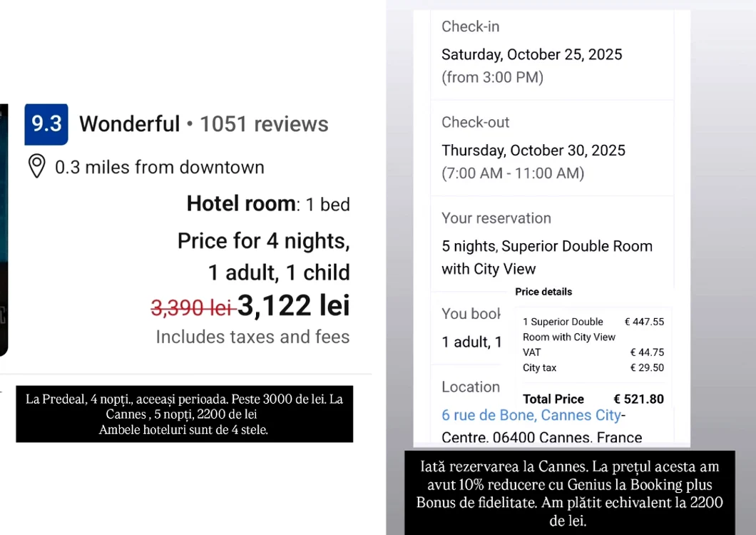Viewport: 756px width, 535px height.
Task: Click 'Includes taxes and fees' note
Action: (252, 337)
